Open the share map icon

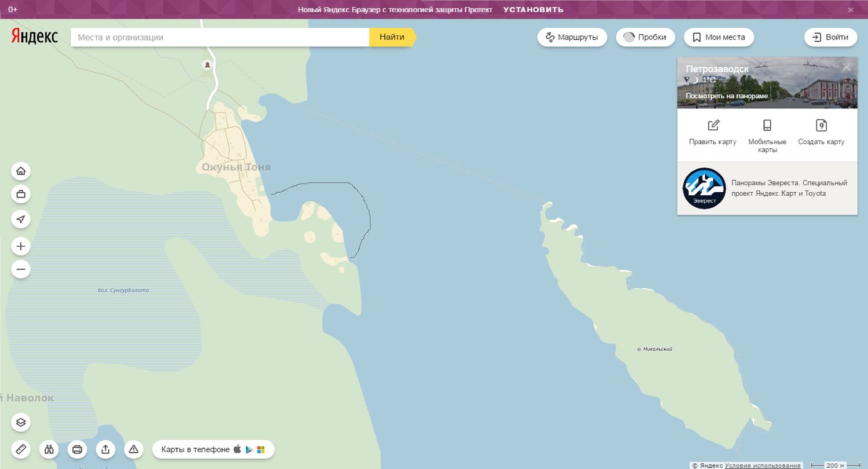pos(105,449)
